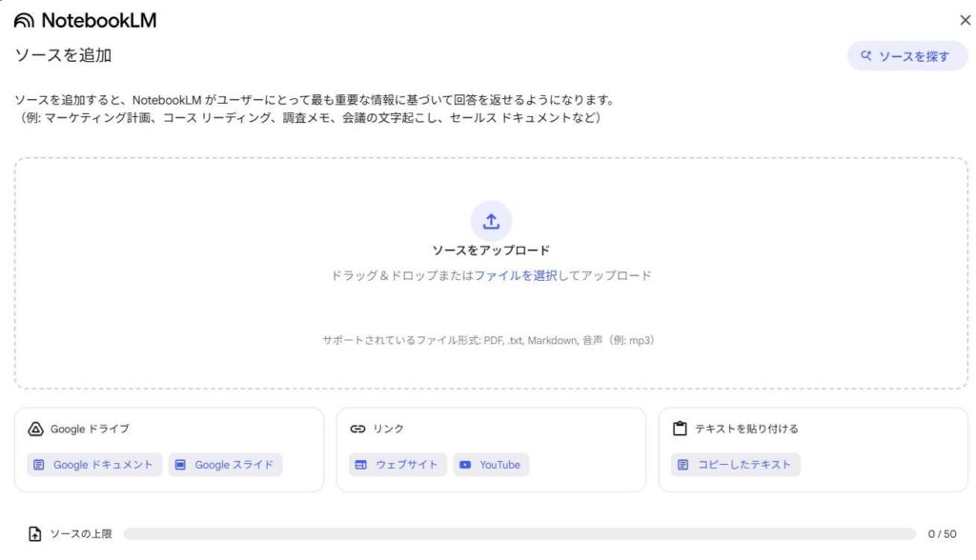Click the supported file formats text
The width and height of the screenshot is (976, 560).
(488, 340)
